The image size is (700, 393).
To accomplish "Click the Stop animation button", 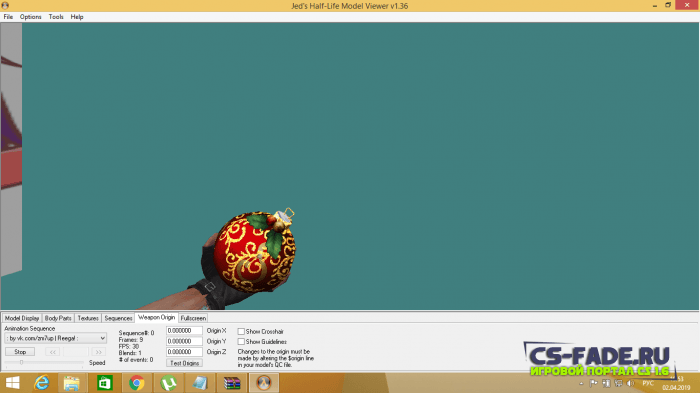I will click(20, 352).
